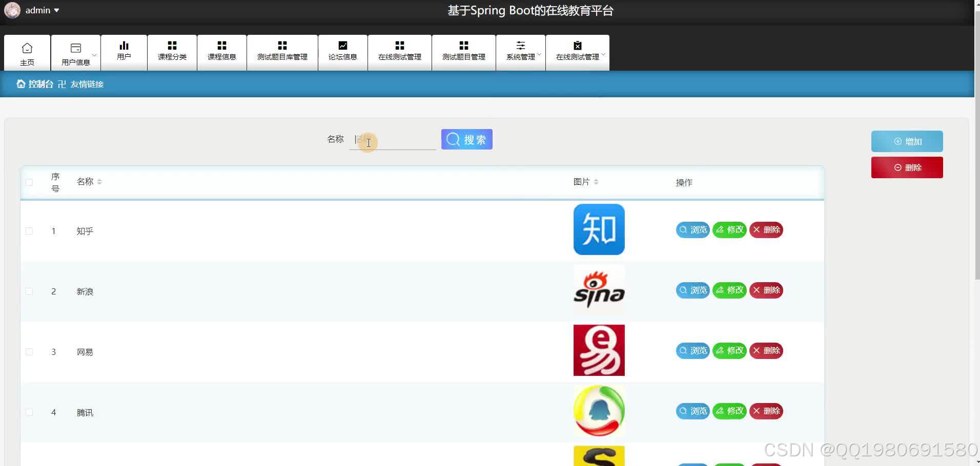The width and height of the screenshot is (980, 466).
Task: Click the admin avatar image
Action: point(12,10)
